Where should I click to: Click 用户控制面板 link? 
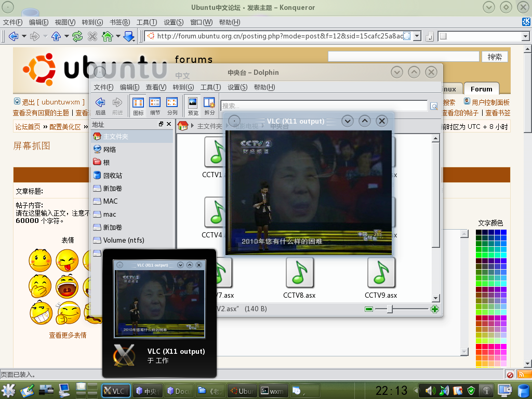[490, 102]
